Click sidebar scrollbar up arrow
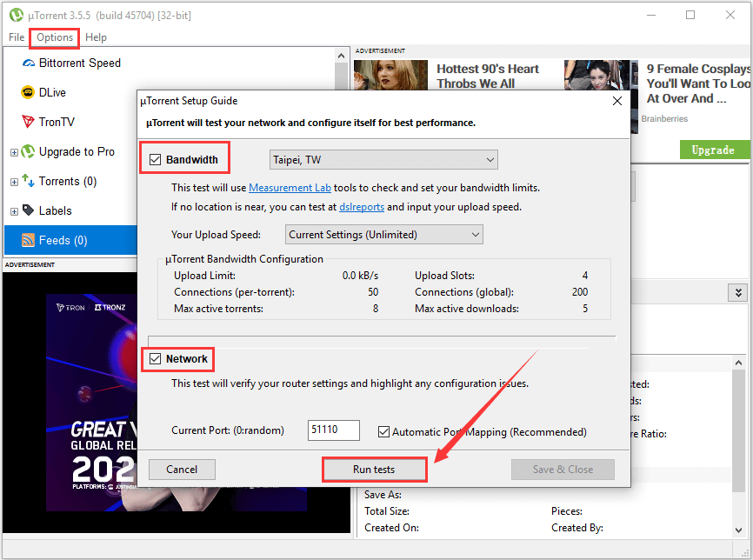Image resolution: width=753 pixels, height=560 pixels. 341,56
